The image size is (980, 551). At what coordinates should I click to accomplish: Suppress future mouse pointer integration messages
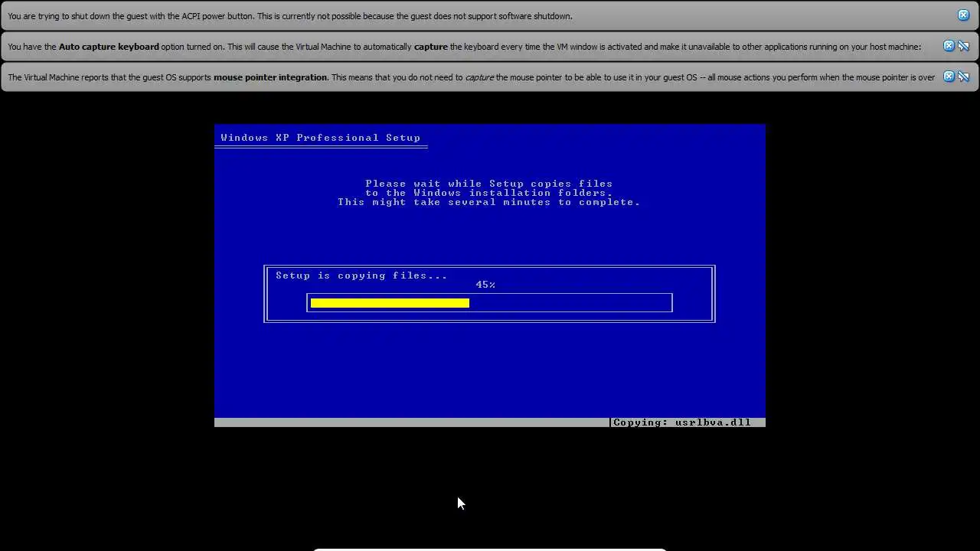click(963, 77)
